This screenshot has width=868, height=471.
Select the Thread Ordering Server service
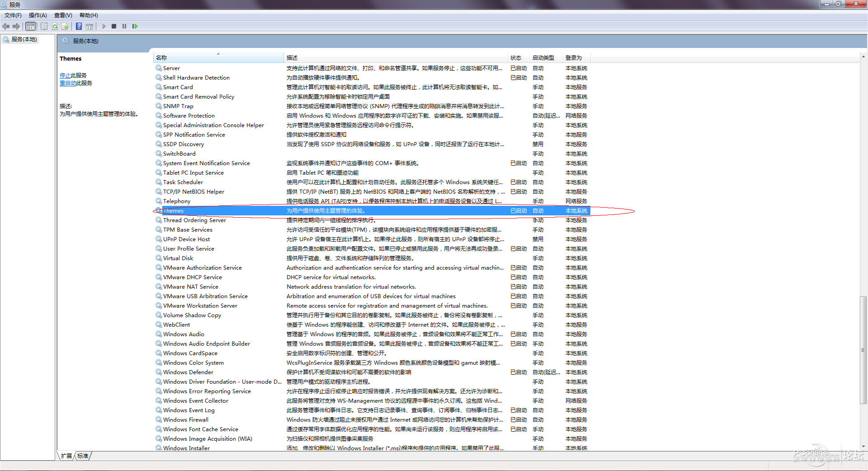[x=372, y=220]
